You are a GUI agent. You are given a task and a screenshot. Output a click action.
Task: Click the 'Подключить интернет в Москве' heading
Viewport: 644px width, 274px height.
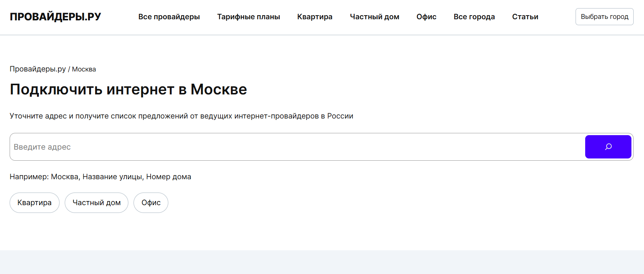click(x=128, y=89)
